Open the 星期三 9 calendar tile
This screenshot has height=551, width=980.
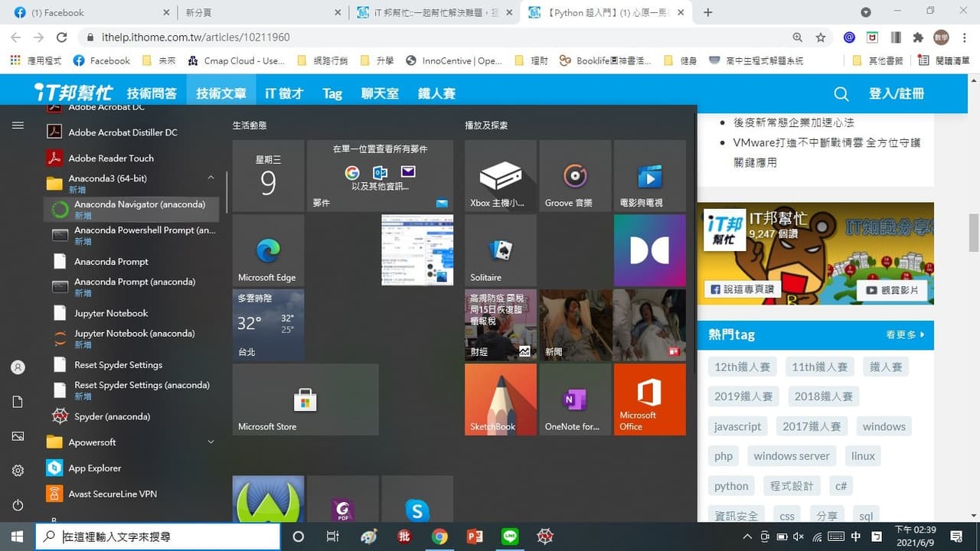(x=268, y=176)
